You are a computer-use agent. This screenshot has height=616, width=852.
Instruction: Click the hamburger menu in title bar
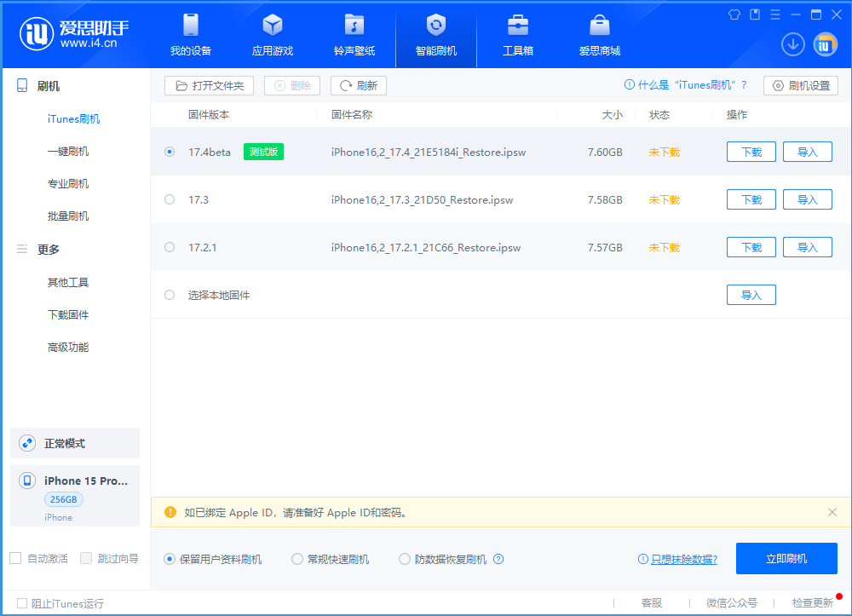[774, 14]
